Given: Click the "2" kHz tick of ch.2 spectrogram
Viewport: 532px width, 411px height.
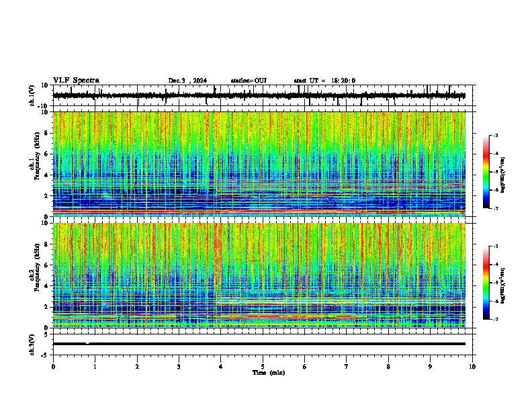Looking at the screenshot, I should [46, 307].
